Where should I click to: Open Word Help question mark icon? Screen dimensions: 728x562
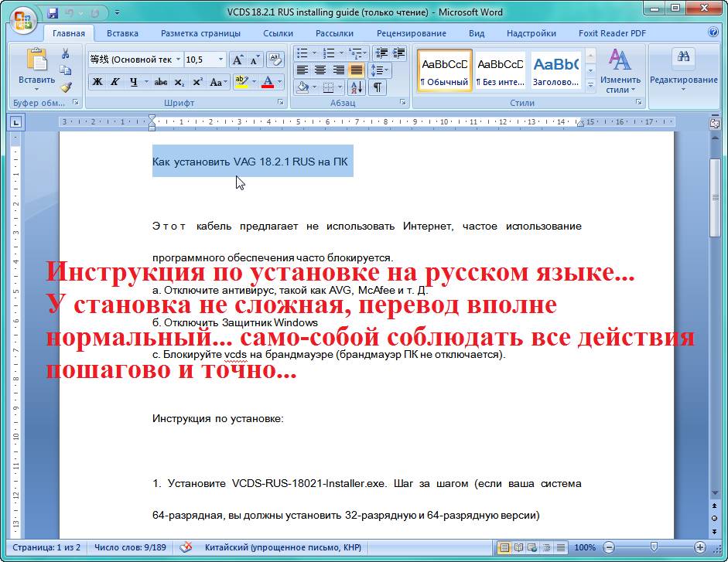tap(713, 33)
